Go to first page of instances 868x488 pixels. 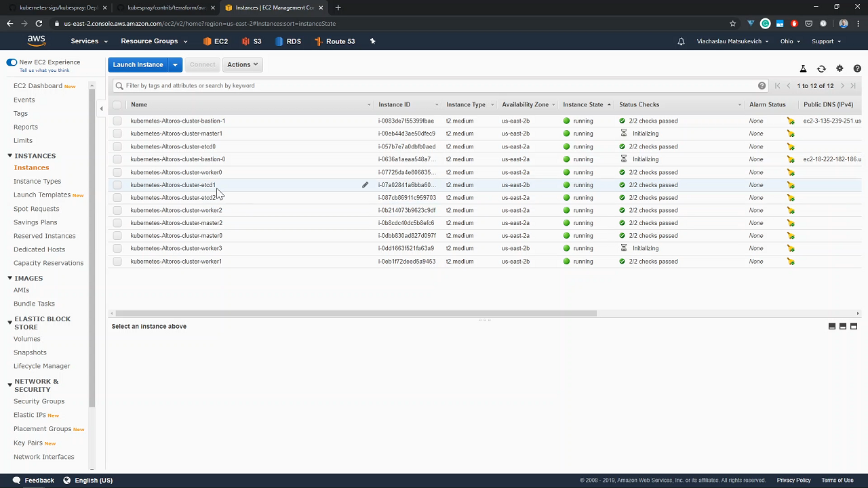tap(777, 85)
